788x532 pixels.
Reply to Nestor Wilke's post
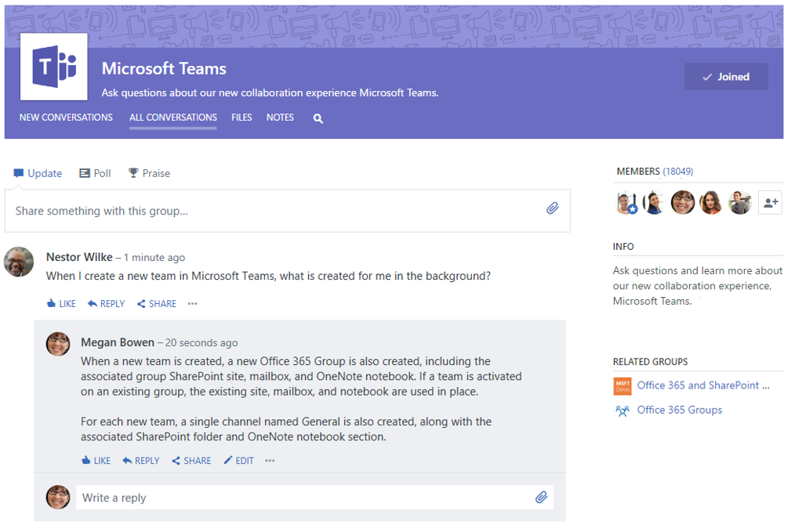point(106,303)
